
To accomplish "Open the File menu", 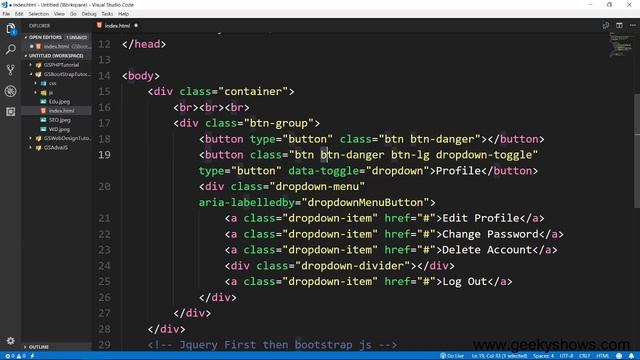I will [6, 14].
